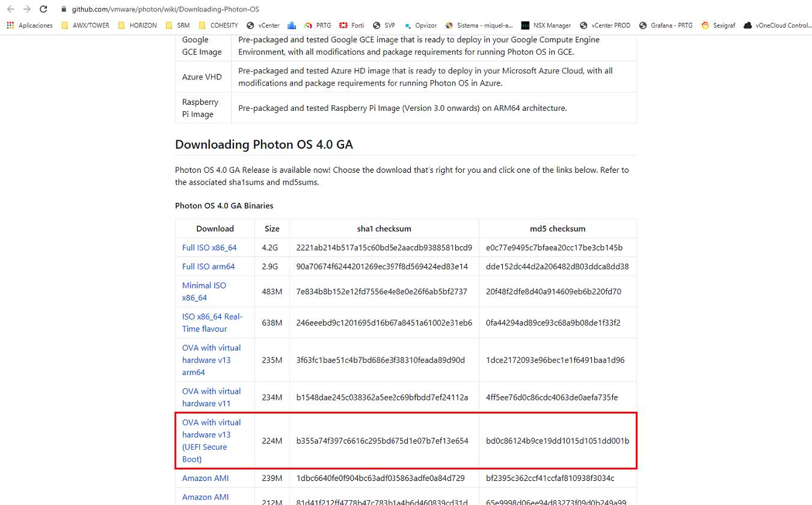Open the AWX/TOWER bookmark folder
Screen dimensions: 812x505
[85, 25]
